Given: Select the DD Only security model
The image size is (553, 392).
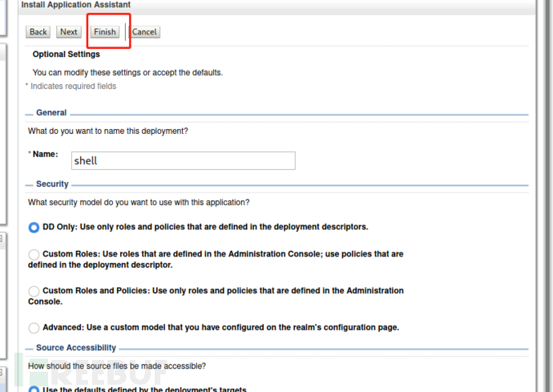Looking at the screenshot, I should click(x=34, y=227).
